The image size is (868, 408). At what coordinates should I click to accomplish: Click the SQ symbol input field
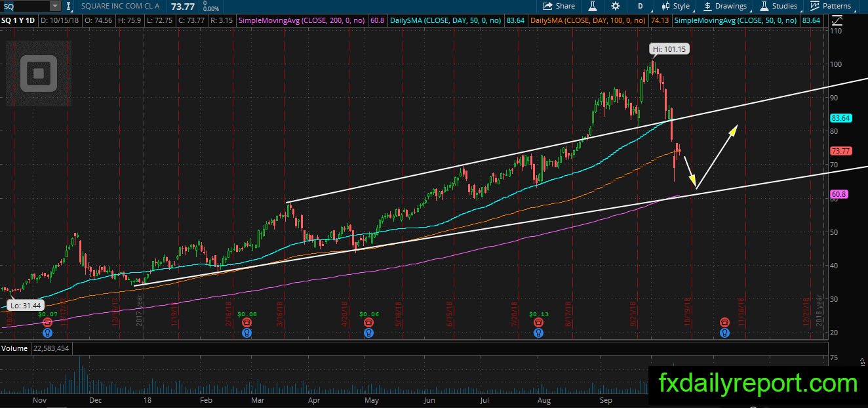[x=25, y=6]
